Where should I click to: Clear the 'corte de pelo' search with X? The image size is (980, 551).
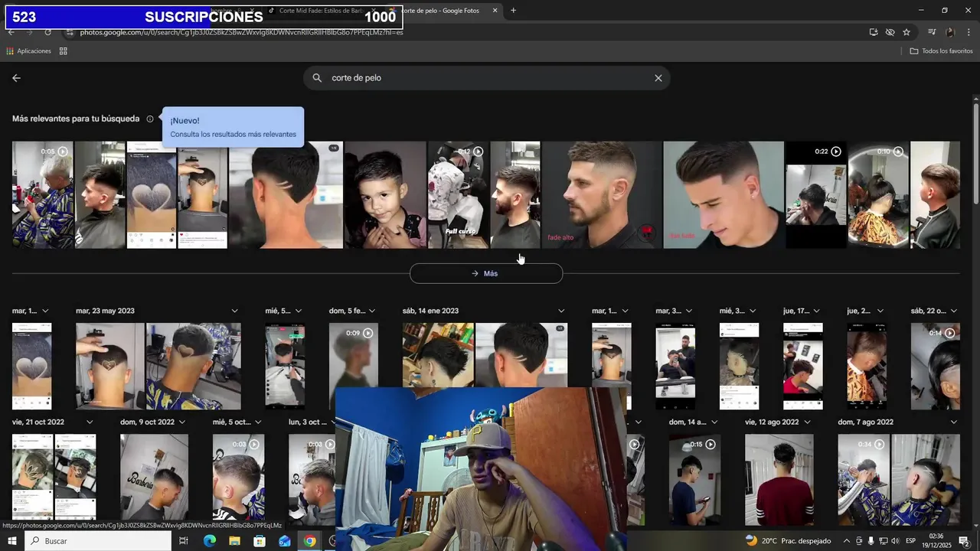658,78
